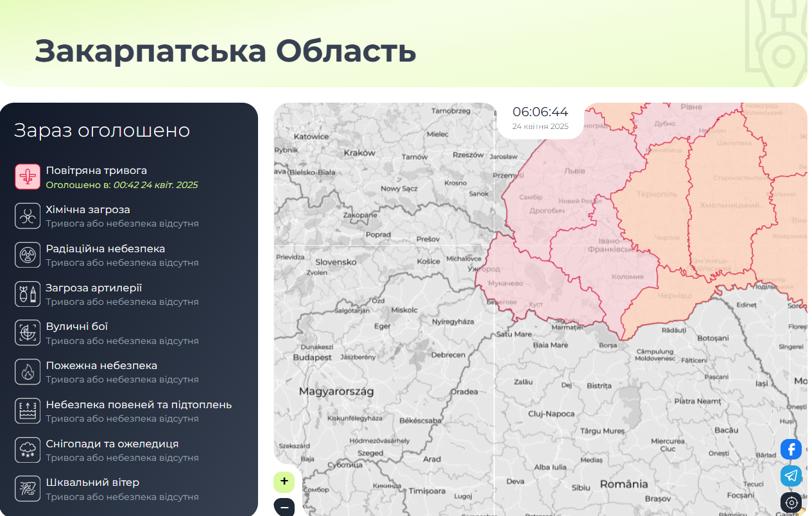This screenshot has width=812, height=516.
Task: Select 'Шквальний вітер' label
Action: pos(92,483)
